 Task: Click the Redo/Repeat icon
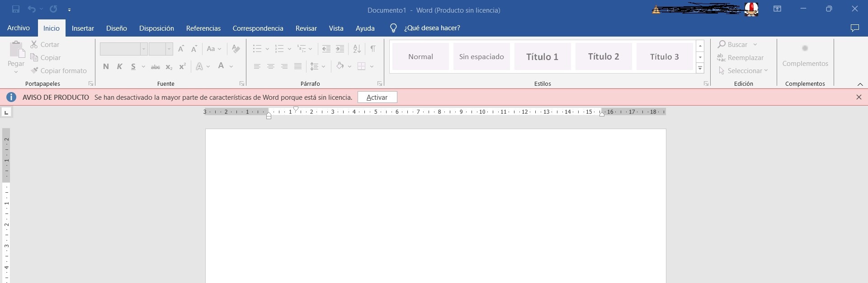pos(53,9)
